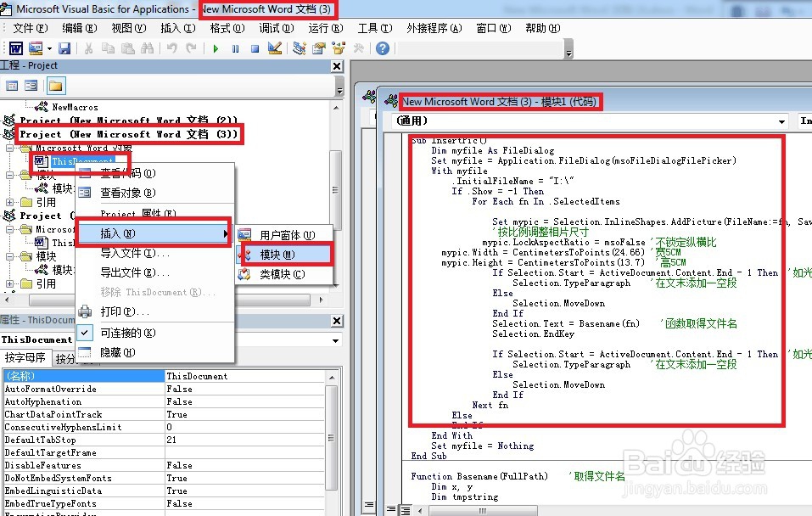Screen dimensions: 812x516
Task: Expand the last 引用 folder at the tree bottom
Action: (x=10, y=283)
